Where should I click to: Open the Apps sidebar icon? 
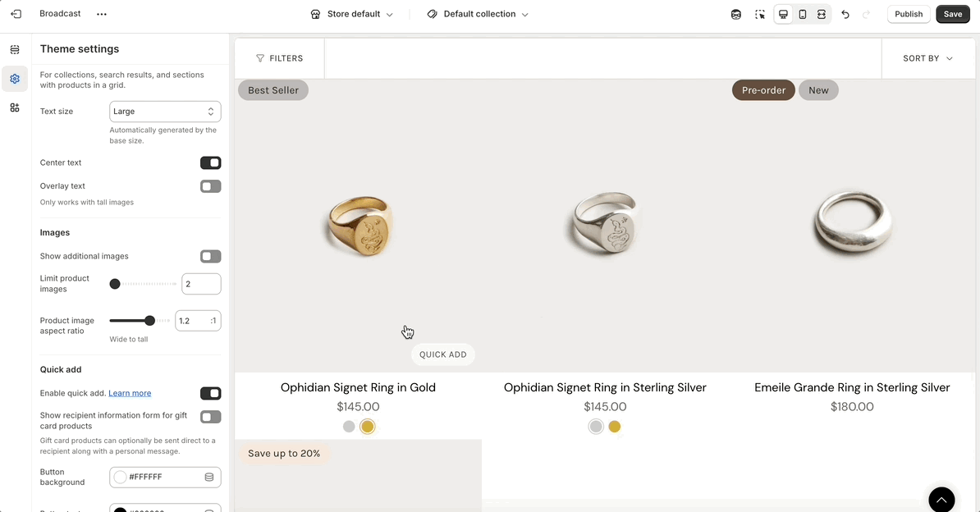click(x=15, y=107)
